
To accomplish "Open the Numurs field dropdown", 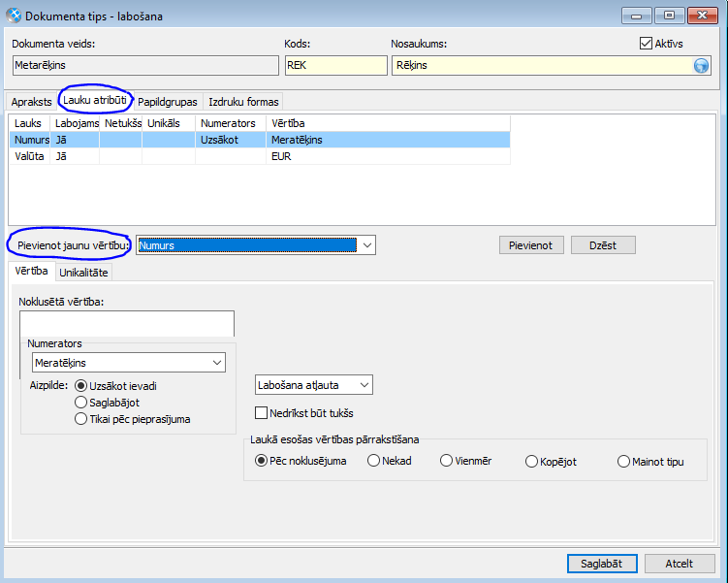I will [367, 245].
